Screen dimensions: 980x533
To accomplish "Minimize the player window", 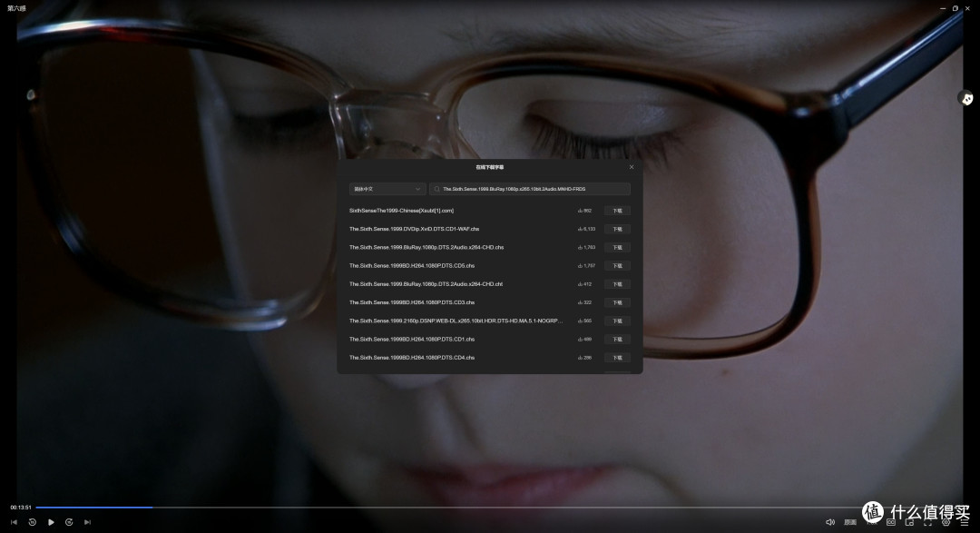I will (x=943, y=8).
